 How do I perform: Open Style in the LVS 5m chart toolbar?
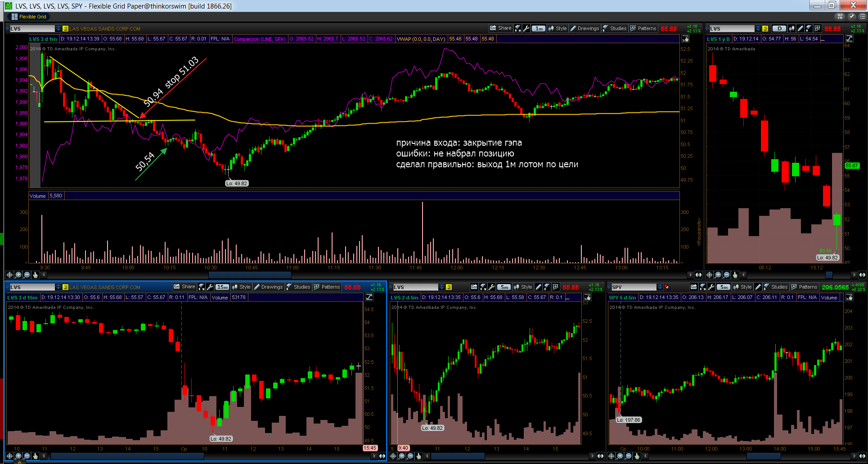[x=522, y=287]
